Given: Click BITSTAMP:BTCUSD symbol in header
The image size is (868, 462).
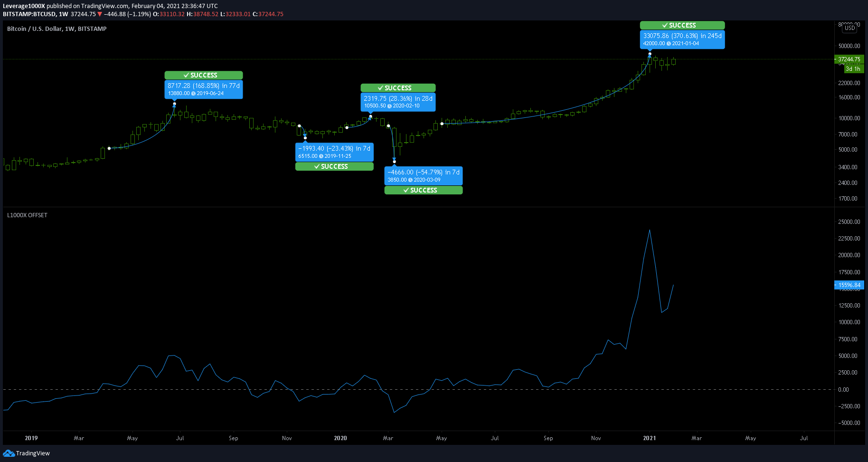Looking at the screenshot, I should (29, 14).
